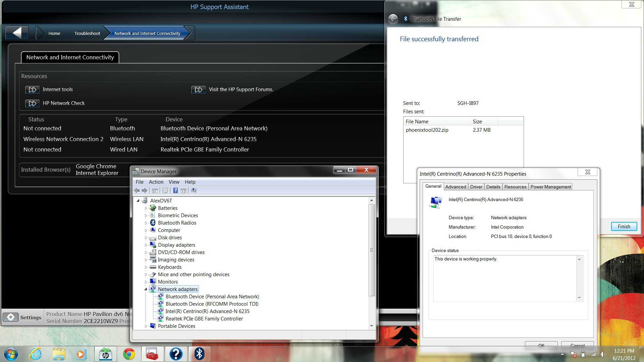Click the scroll down arrow in Device Manager tree

pos(371,326)
